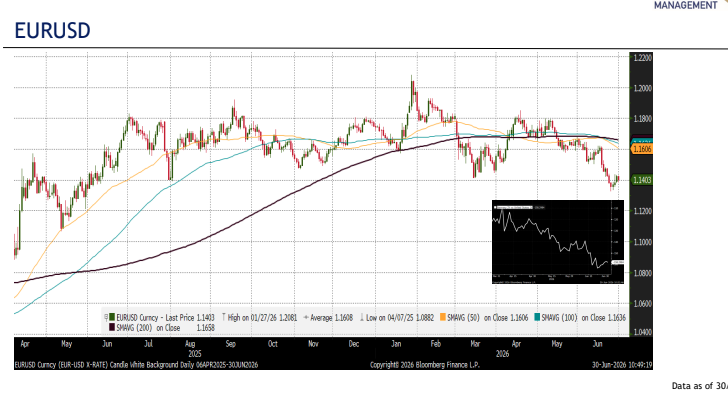The image size is (728, 401).
Task: Click the Oct month label on the time axis
Action: (273, 344)
